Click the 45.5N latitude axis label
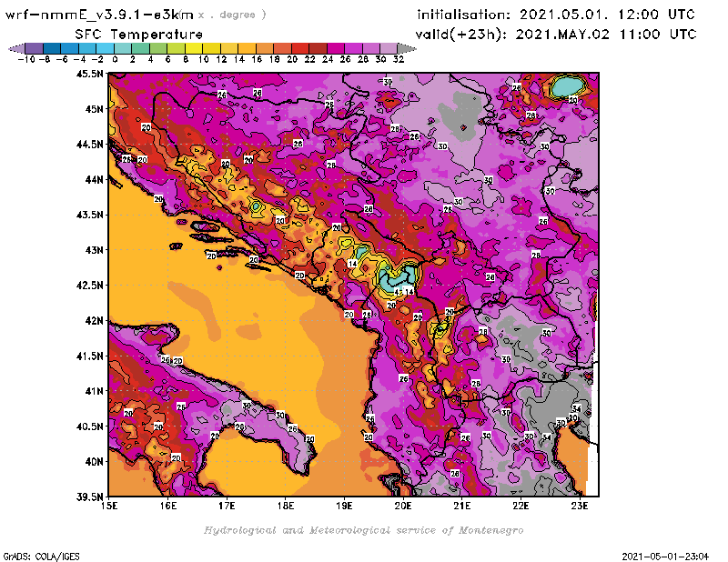This screenshot has height=562, width=728. point(89,74)
